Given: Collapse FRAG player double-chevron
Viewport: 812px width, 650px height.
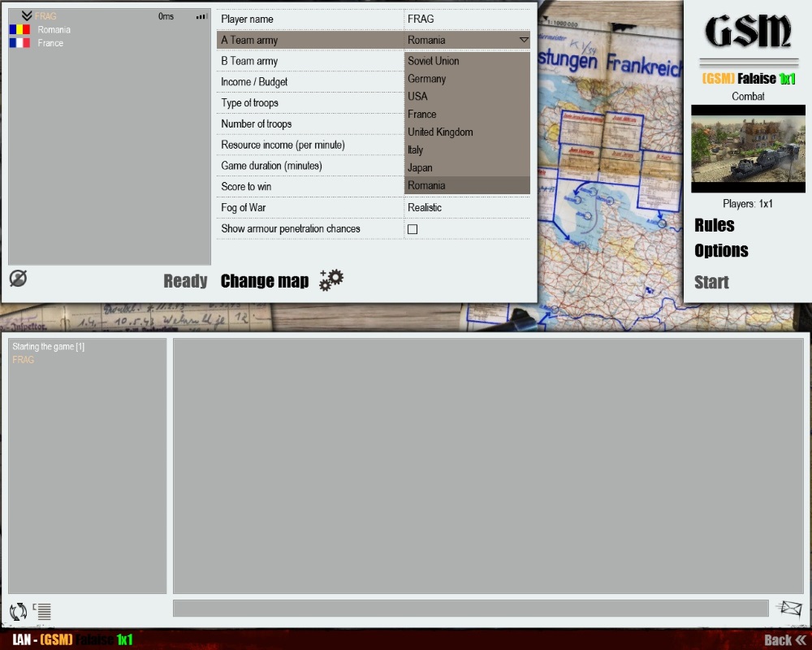Looking at the screenshot, I should pyautogui.click(x=27, y=16).
